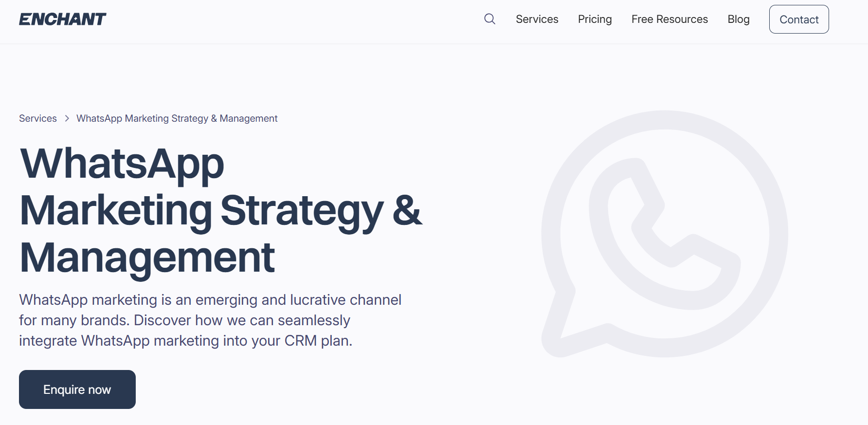Open the Services menu item
Image resolution: width=868 pixels, height=425 pixels.
537,19
